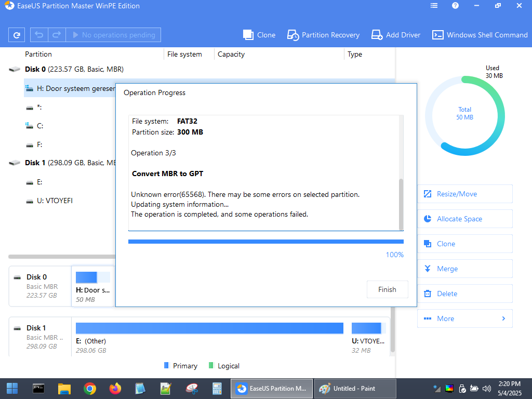This screenshot has width=532, height=399.
Task: Click Clone in right side panel
Action: pos(465,244)
